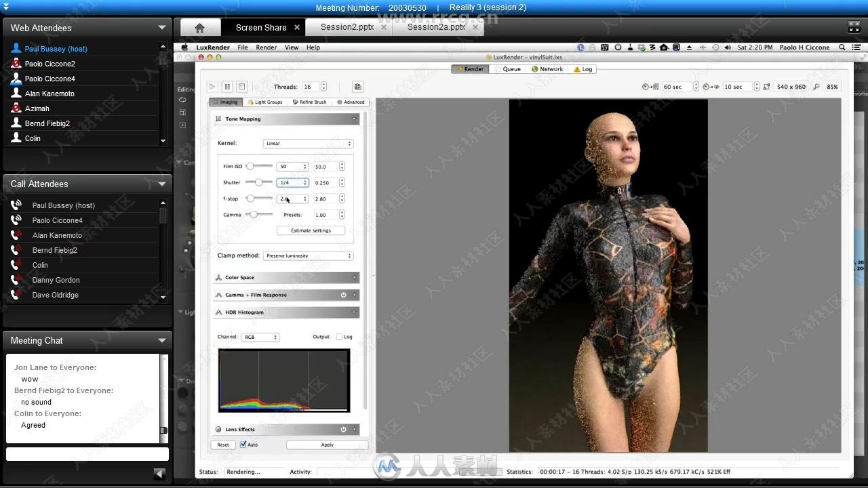Click Alan Kanemoto muted phone icon
868x488 pixels.
(x=16, y=235)
